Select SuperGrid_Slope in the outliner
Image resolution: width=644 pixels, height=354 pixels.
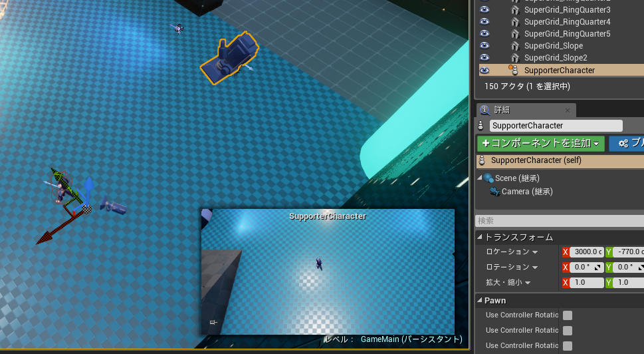(553, 45)
